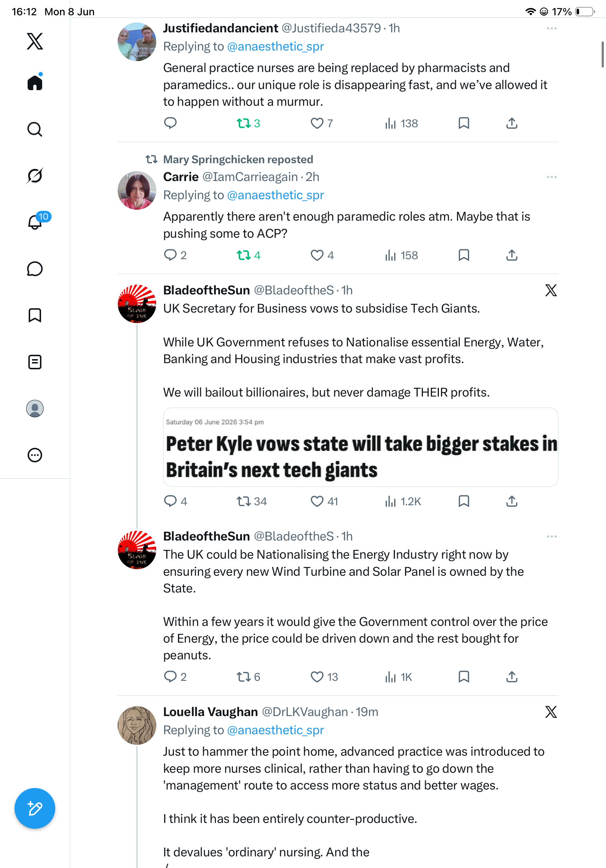This screenshot has width=606, height=868.
Task: Open Lists icon in sidebar
Action: point(35,362)
